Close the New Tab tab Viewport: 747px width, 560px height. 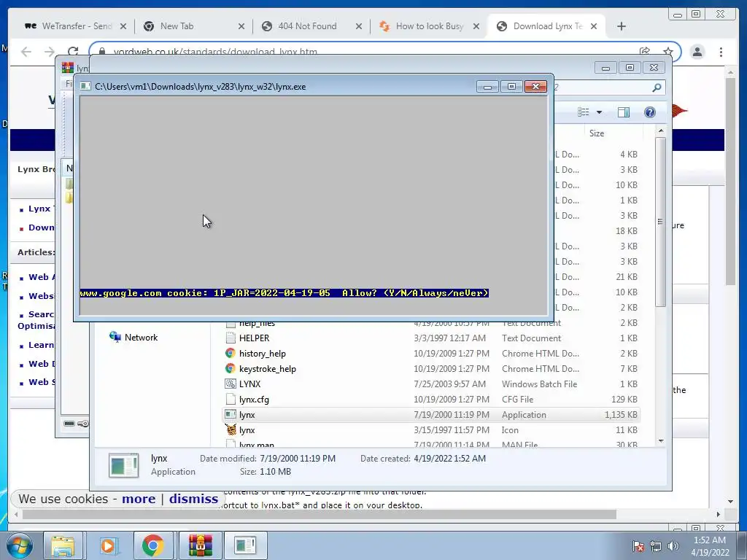(241, 26)
